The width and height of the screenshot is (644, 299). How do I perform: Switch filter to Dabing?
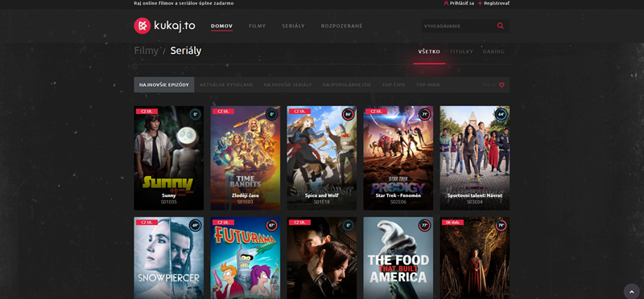493,51
